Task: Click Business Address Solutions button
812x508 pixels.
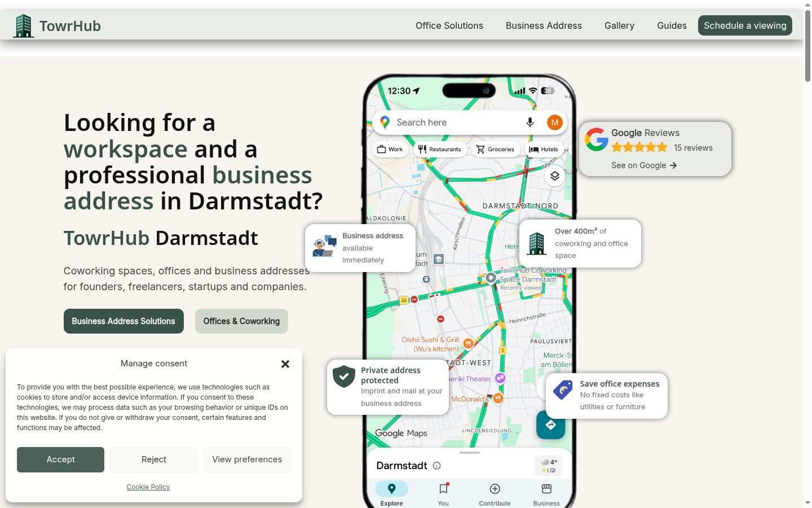Action: point(123,321)
